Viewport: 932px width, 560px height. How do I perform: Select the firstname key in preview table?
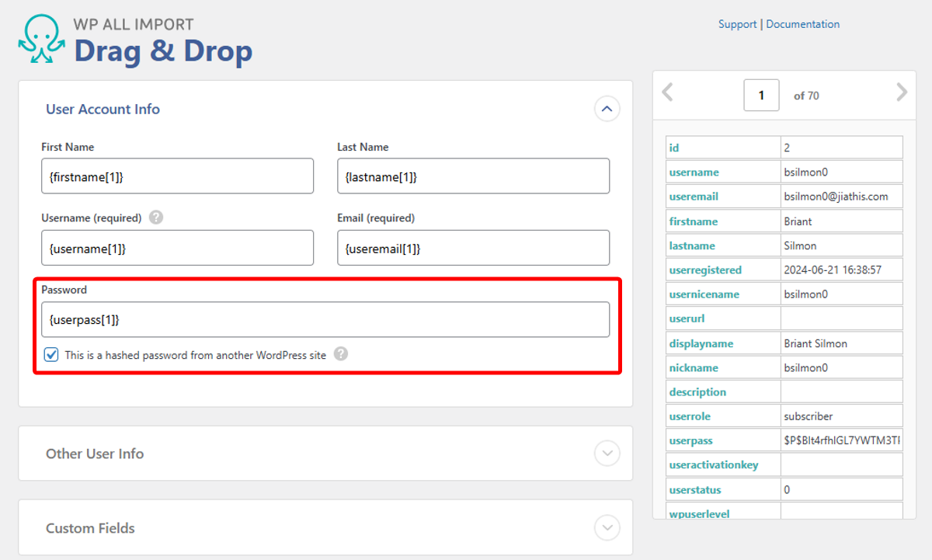click(x=694, y=221)
